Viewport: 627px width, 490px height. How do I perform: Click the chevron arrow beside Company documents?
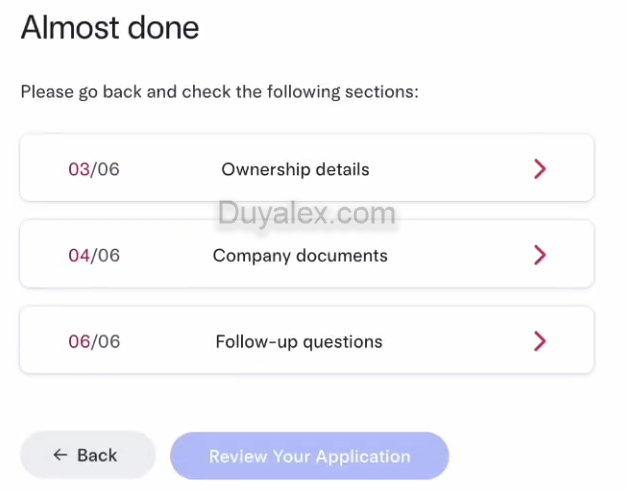tap(540, 255)
